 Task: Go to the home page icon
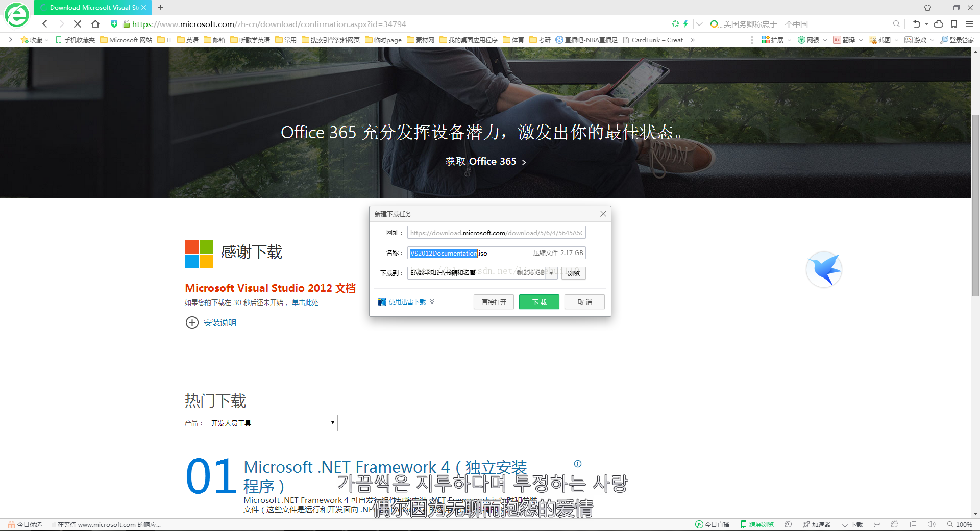(95, 24)
